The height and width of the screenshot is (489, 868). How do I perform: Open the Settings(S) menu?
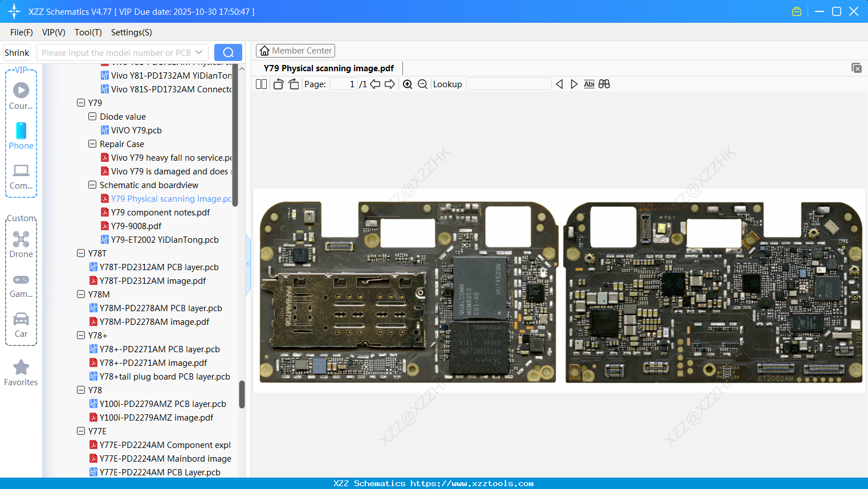(131, 32)
